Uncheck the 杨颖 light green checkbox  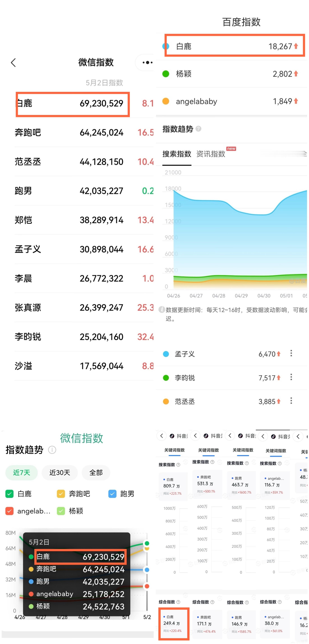coord(61,511)
